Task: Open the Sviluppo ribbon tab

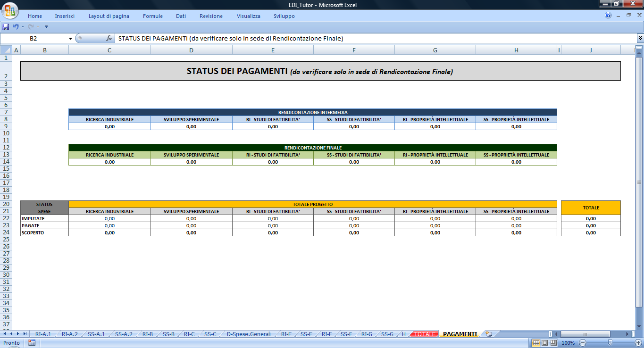Action: [x=284, y=16]
